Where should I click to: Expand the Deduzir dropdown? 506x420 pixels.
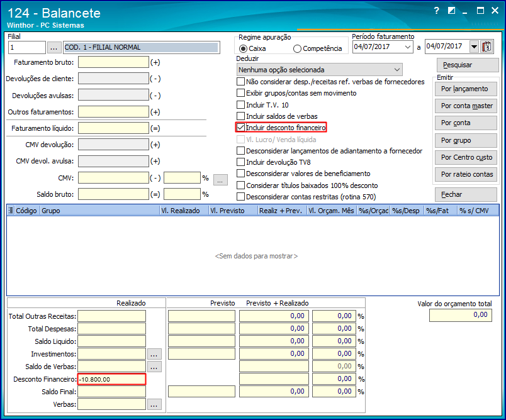click(320, 70)
